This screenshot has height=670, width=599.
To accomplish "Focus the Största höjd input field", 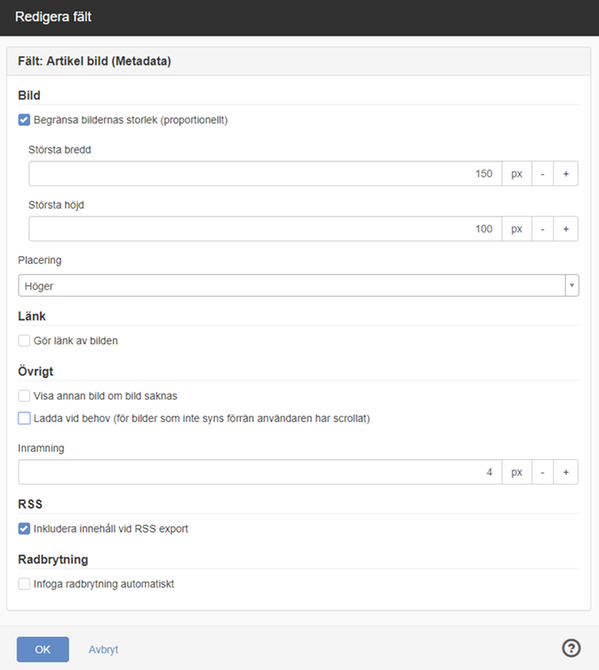I will pos(265,229).
